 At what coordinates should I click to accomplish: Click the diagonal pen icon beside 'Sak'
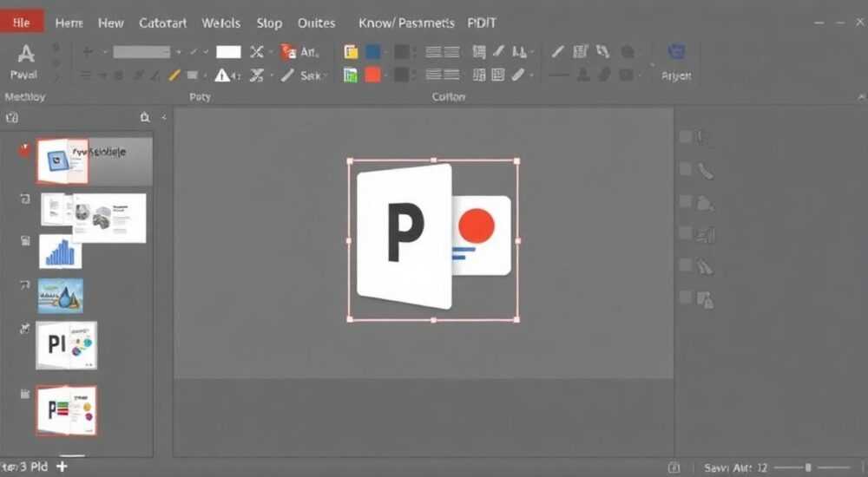[x=287, y=75]
